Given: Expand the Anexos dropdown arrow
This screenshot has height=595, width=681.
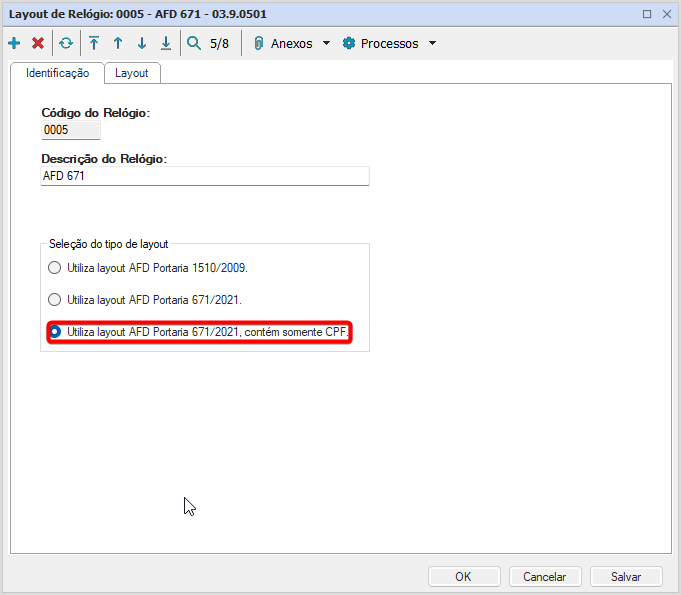Looking at the screenshot, I should (327, 43).
